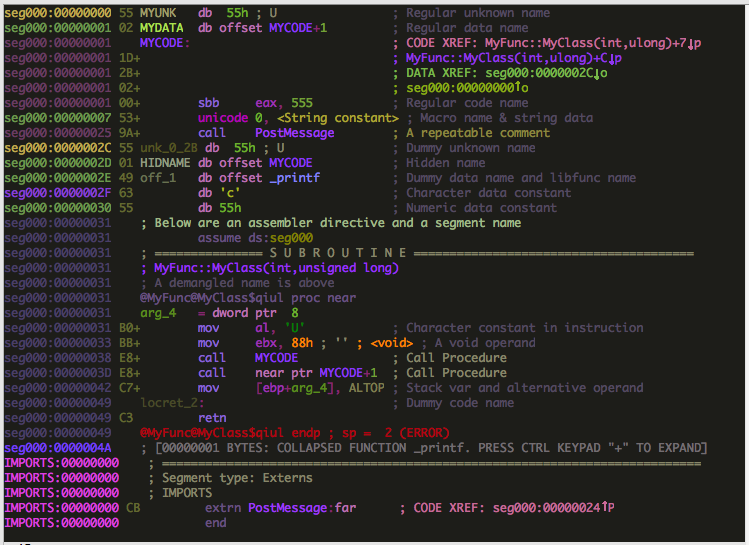Click the 'Dummy code name' comment
This screenshot has height=545, width=749.
point(460,403)
